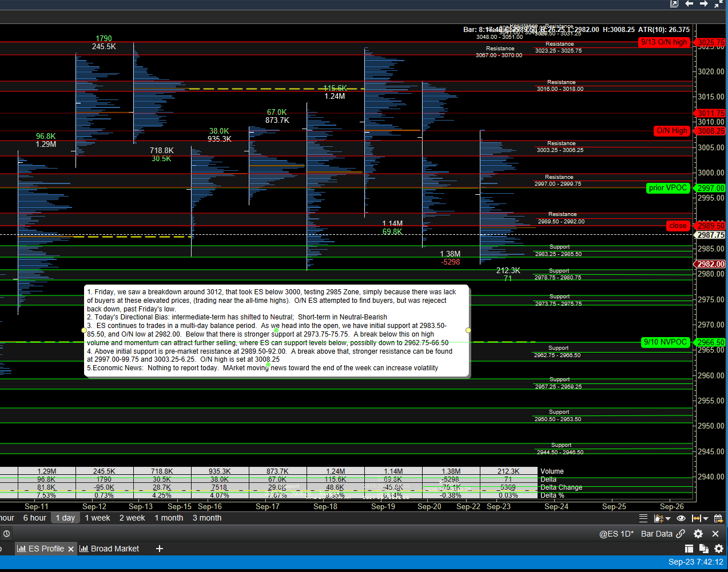Select the 6 hour timeframe
The height and width of the screenshot is (572, 728).
[x=35, y=518]
